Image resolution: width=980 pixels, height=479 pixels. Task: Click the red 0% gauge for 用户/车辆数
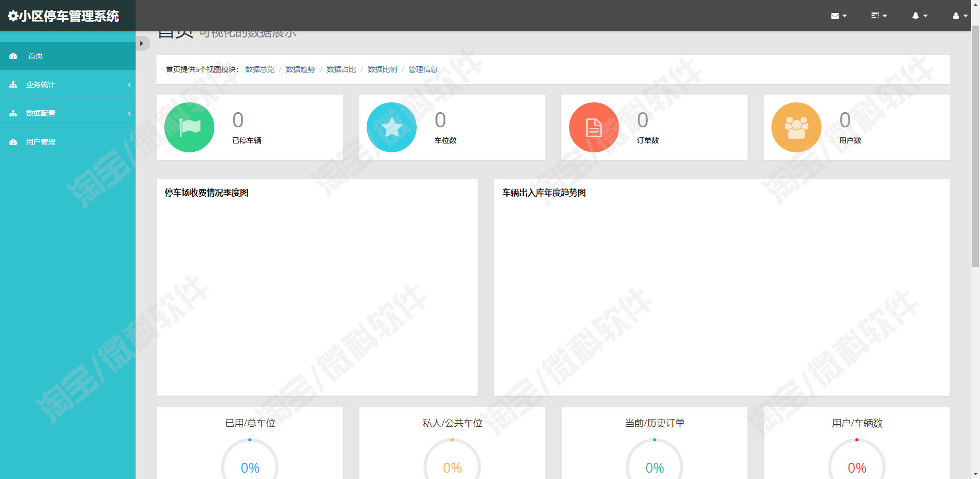pyautogui.click(x=857, y=459)
